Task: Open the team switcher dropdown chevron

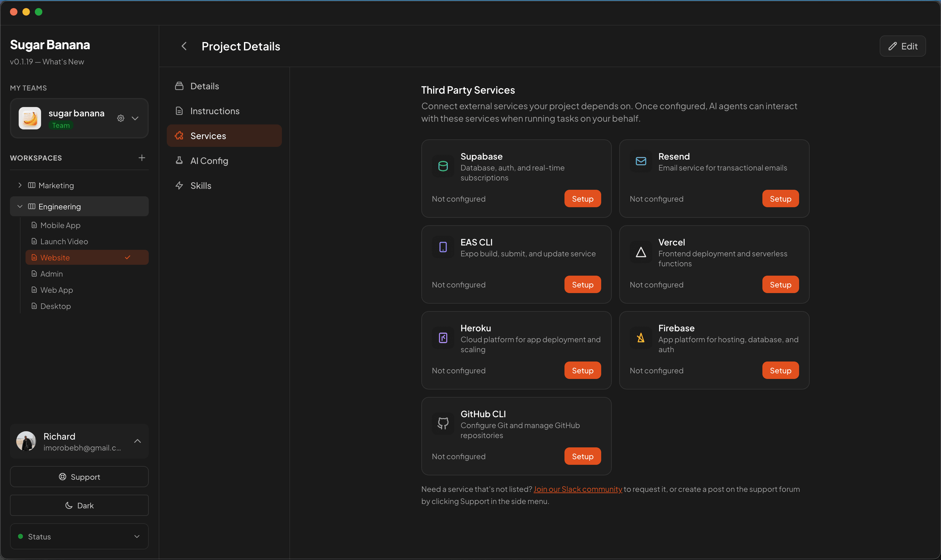Action: (135, 118)
